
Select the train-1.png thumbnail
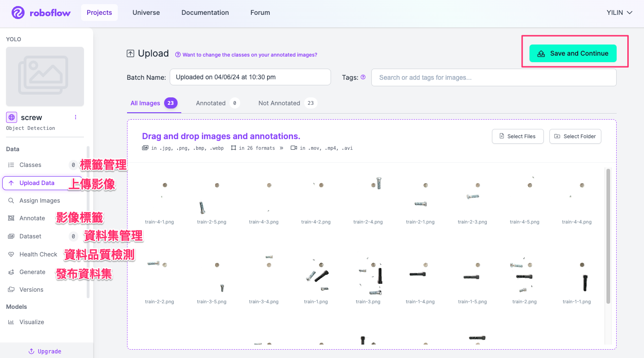pyautogui.click(x=316, y=276)
